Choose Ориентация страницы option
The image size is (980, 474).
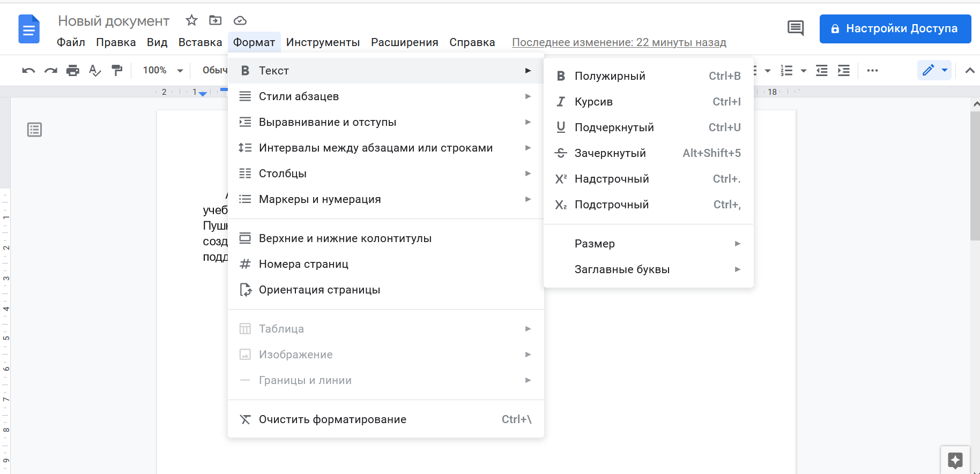(386, 290)
